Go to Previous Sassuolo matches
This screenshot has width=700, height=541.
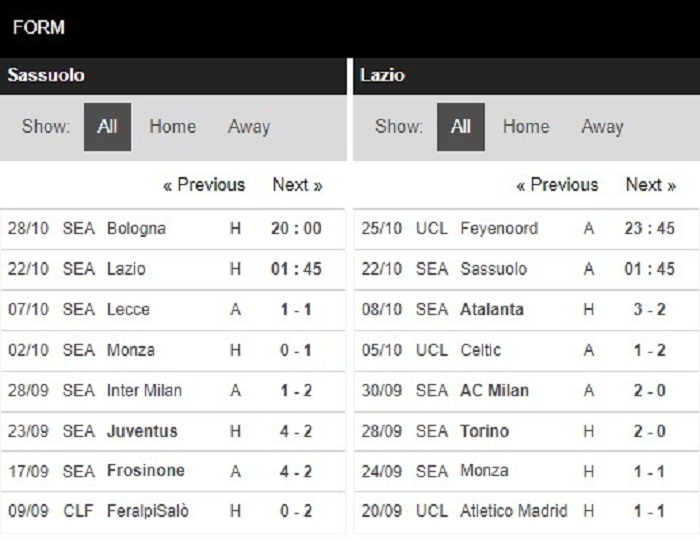(x=204, y=185)
